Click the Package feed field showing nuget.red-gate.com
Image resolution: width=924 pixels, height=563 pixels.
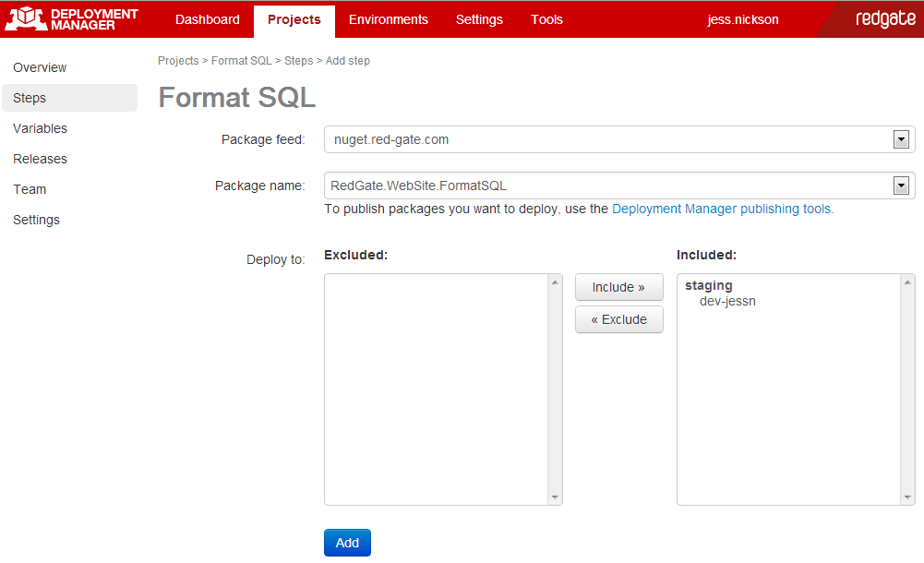(619, 139)
